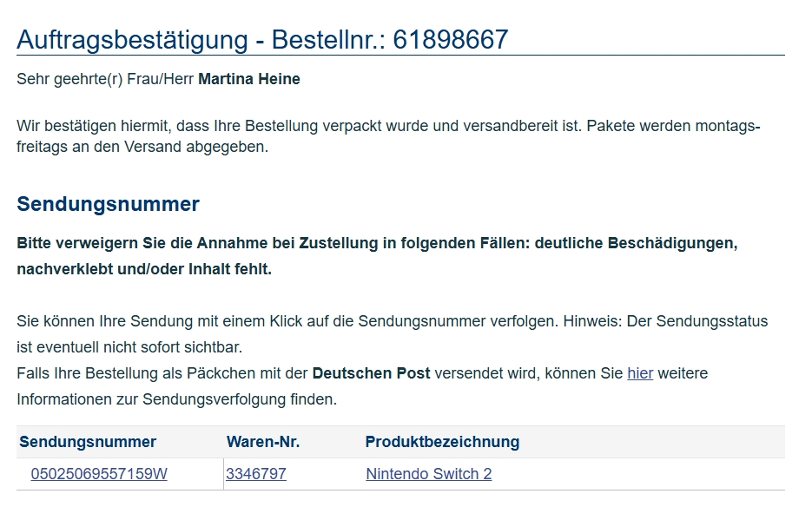Click the "Falls Ihre Bestellung als Päckchen" text

click(162, 373)
